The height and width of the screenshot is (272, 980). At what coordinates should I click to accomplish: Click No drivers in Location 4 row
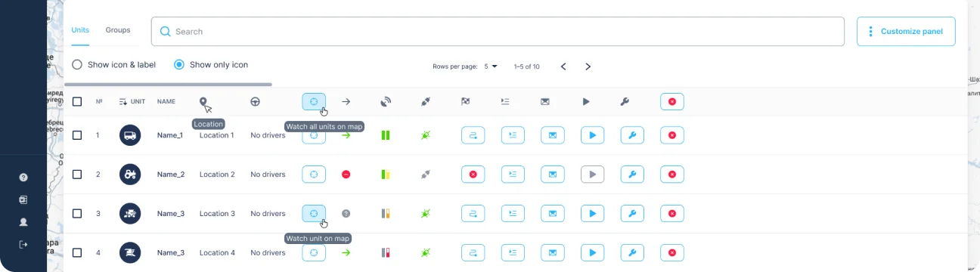(268, 253)
